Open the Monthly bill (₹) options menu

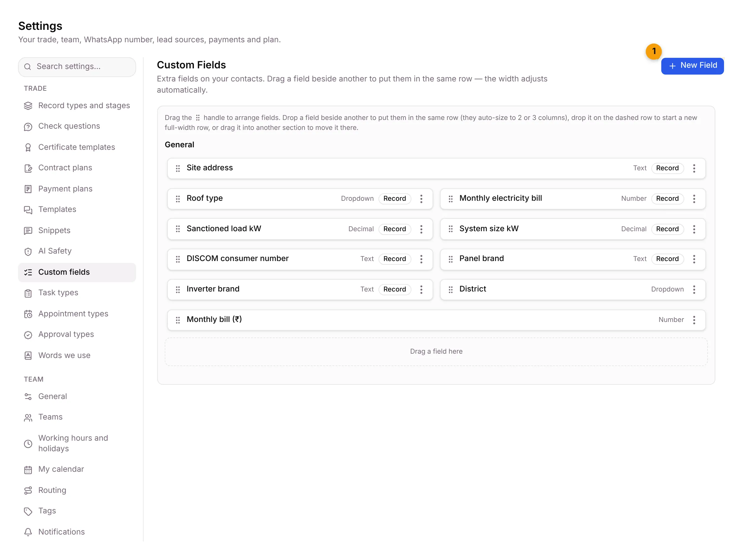pyautogui.click(x=694, y=320)
